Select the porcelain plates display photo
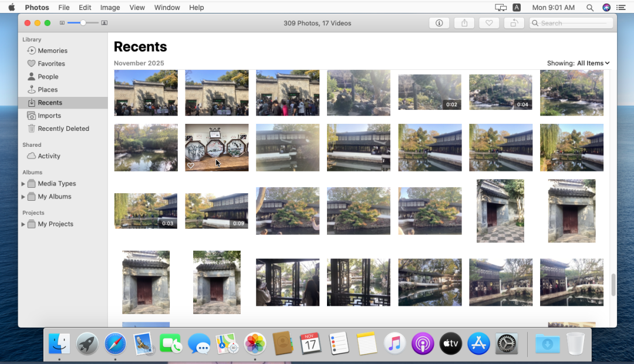Image resolution: width=634 pixels, height=364 pixels. [217, 147]
